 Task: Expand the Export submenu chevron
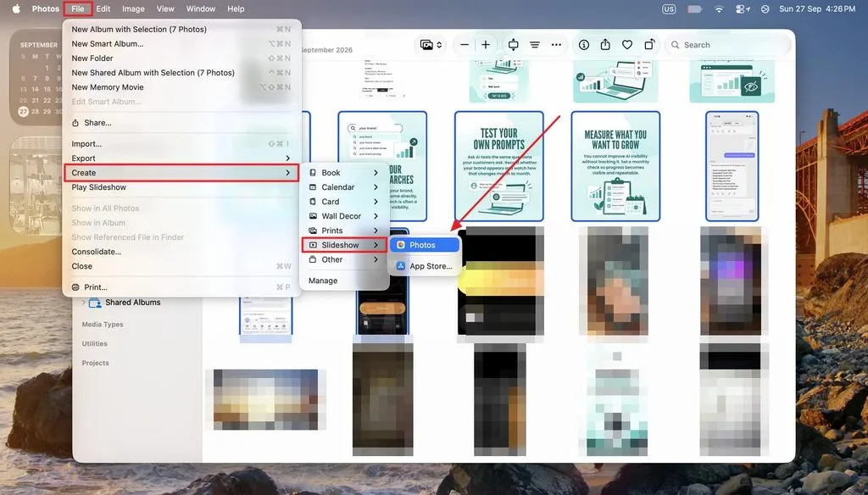288,159
